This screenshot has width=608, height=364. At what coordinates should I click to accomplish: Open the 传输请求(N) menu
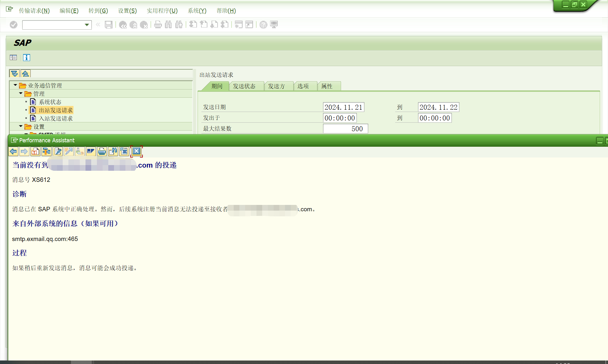[34, 11]
